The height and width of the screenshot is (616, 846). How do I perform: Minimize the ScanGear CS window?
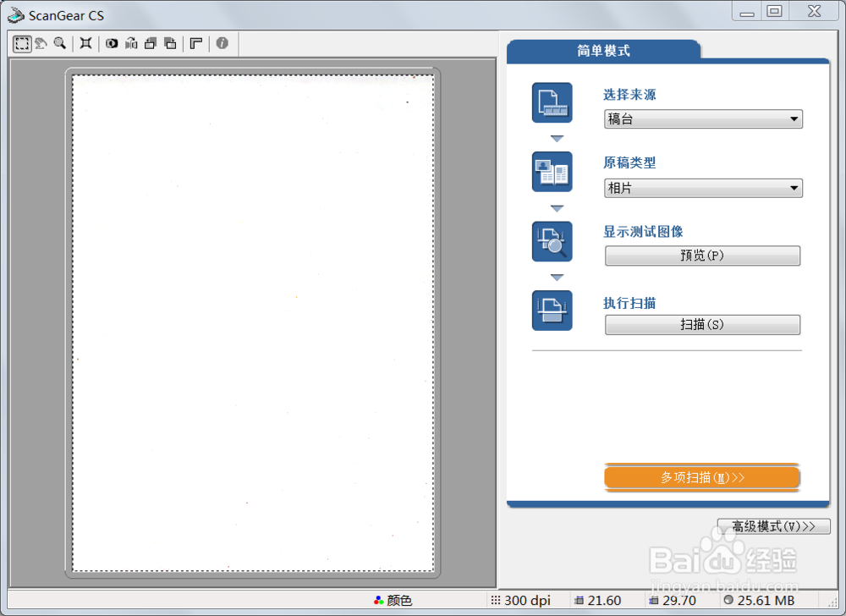[x=747, y=11]
